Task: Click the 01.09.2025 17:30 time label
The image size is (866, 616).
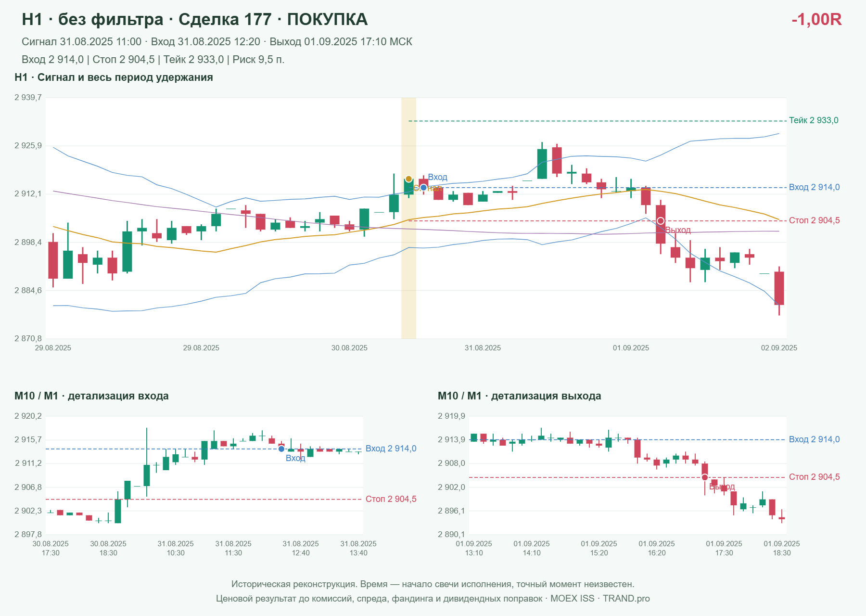Action: (724, 548)
